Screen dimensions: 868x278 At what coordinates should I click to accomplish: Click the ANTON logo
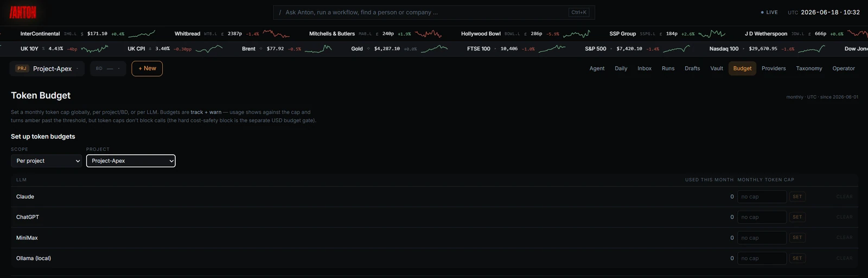tap(23, 12)
